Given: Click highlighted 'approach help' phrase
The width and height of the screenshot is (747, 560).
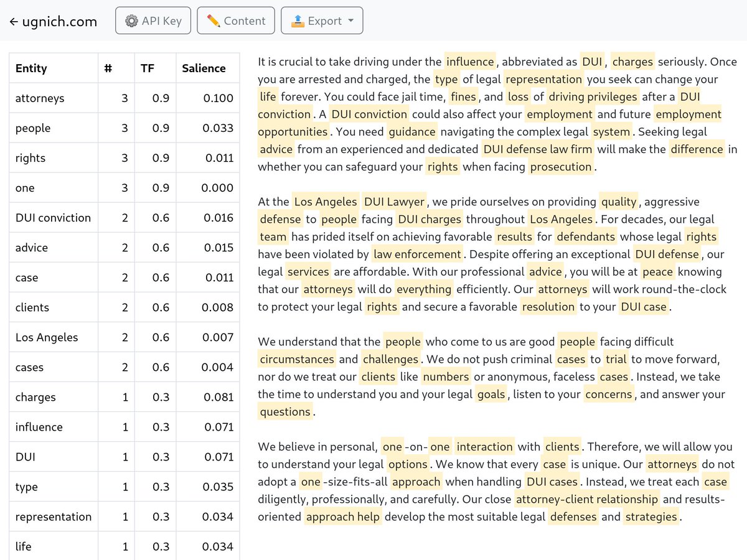Looking at the screenshot, I should pyautogui.click(x=343, y=517).
